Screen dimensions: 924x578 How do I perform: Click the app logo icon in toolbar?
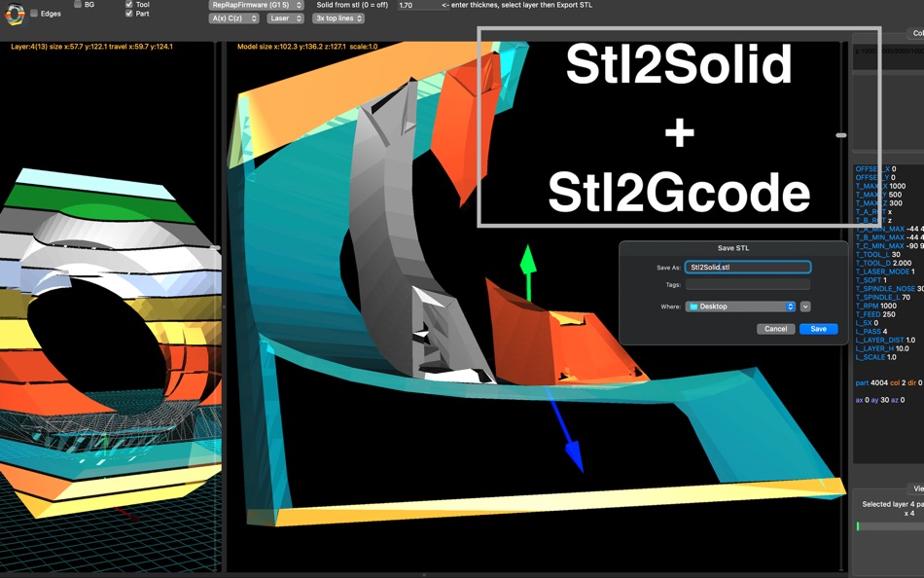[x=15, y=14]
